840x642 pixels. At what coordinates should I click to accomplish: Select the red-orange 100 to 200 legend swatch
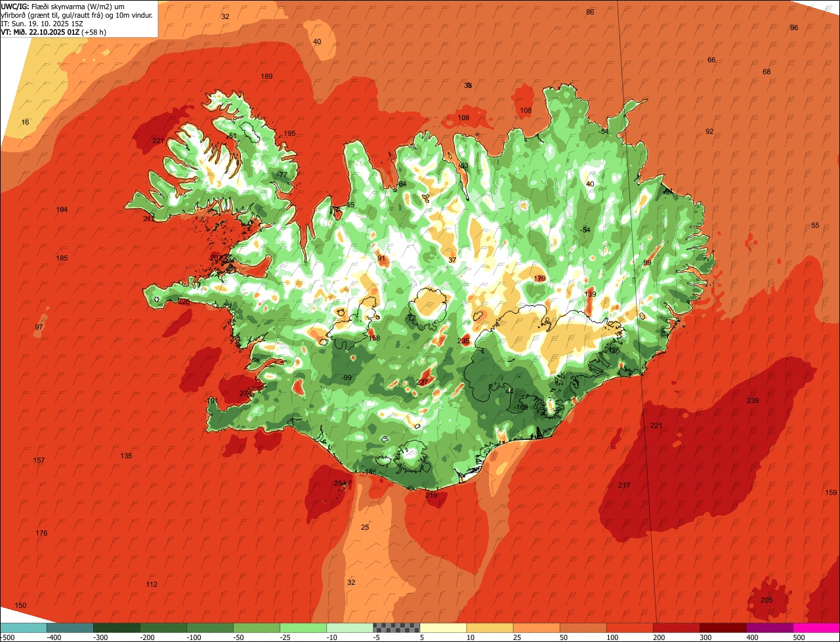[x=629, y=628]
